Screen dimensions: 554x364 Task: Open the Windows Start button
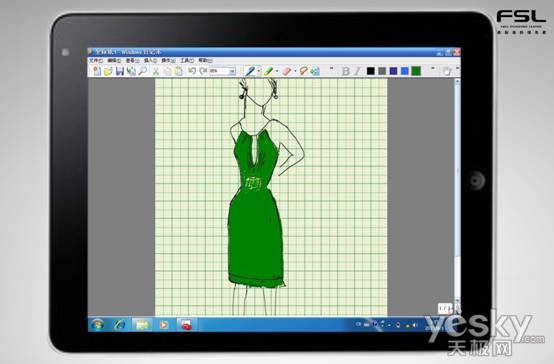click(x=97, y=324)
